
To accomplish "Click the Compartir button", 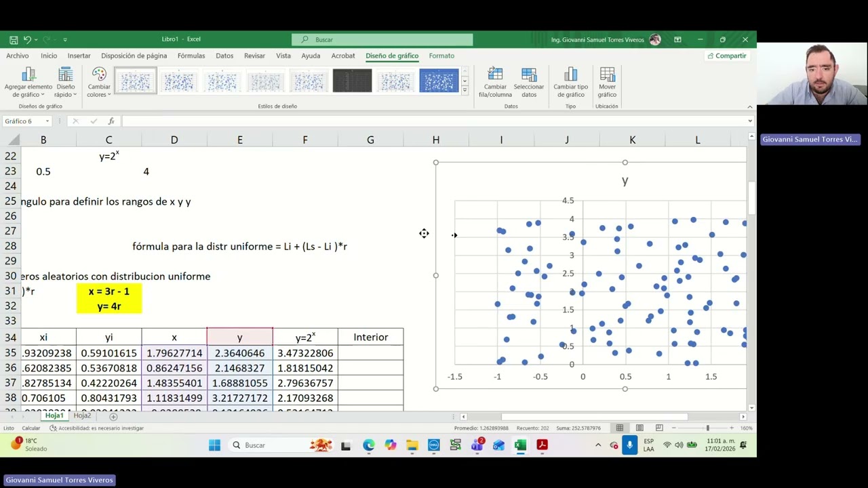I will [727, 56].
